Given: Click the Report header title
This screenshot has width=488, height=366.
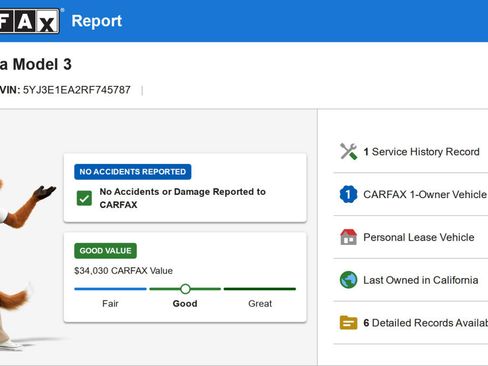Looking at the screenshot, I should pyautogui.click(x=97, y=21).
